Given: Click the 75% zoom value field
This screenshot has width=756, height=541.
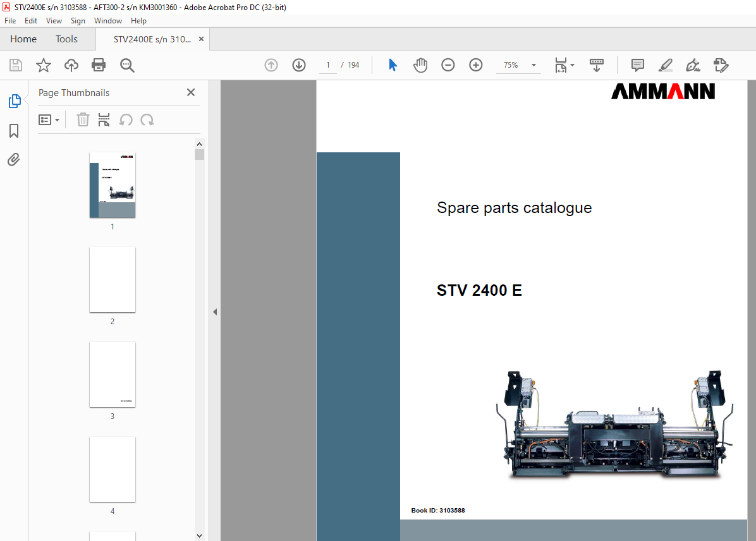Looking at the screenshot, I should click(x=511, y=65).
